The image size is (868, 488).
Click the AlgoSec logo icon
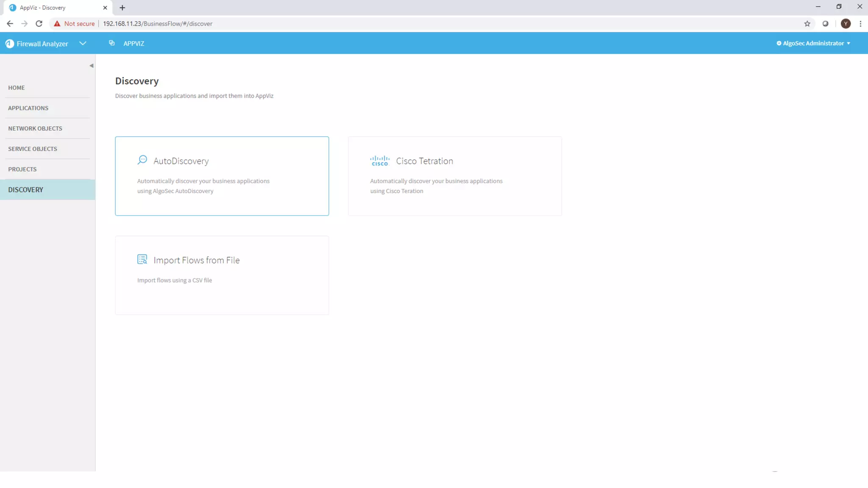click(10, 44)
